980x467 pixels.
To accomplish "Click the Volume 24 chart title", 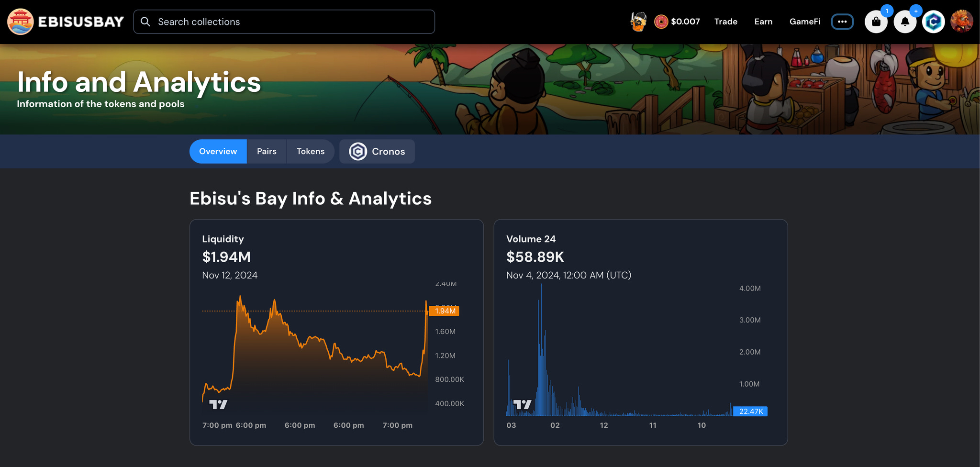I will click(x=531, y=239).
